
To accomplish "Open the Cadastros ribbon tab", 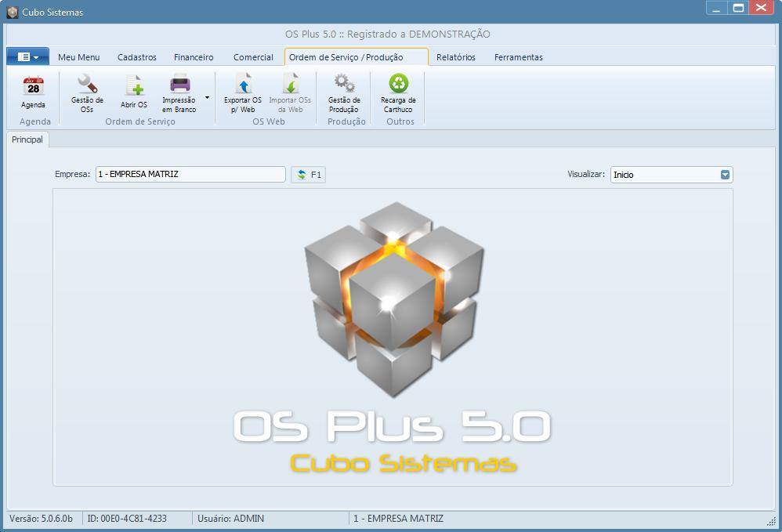I will pyautogui.click(x=136, y=56).
